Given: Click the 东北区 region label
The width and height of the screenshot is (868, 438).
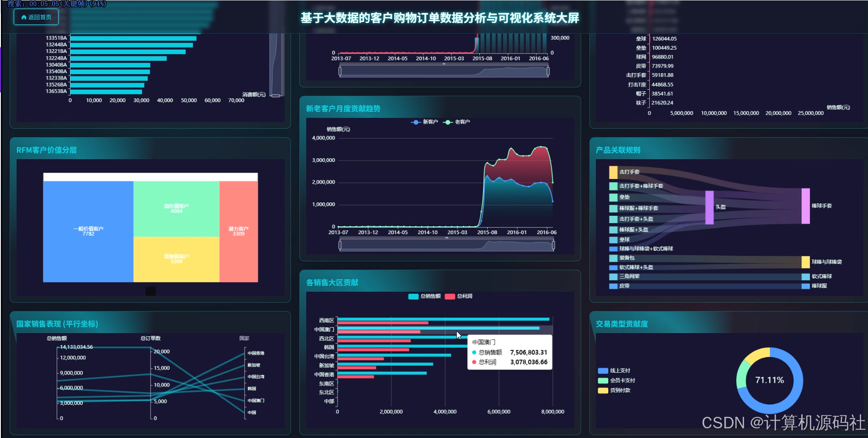Looking at the screenshot, I should [x=326, y=392].
